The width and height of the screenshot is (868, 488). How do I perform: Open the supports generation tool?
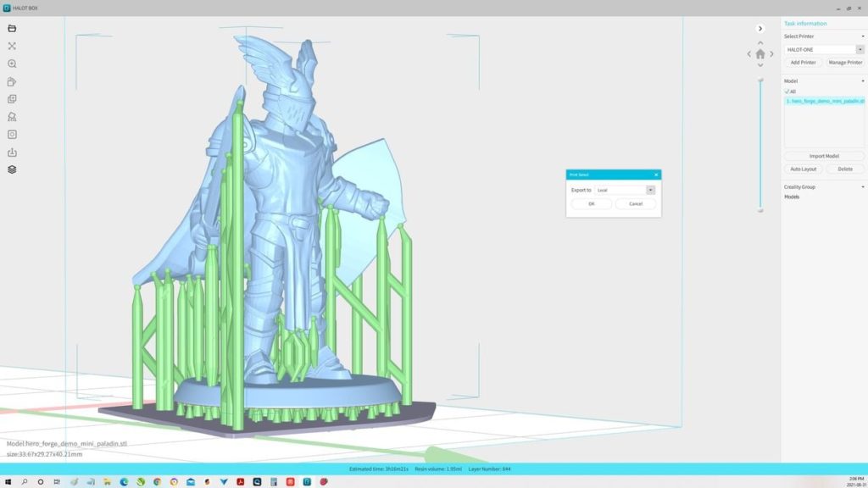tap(12, 117)
